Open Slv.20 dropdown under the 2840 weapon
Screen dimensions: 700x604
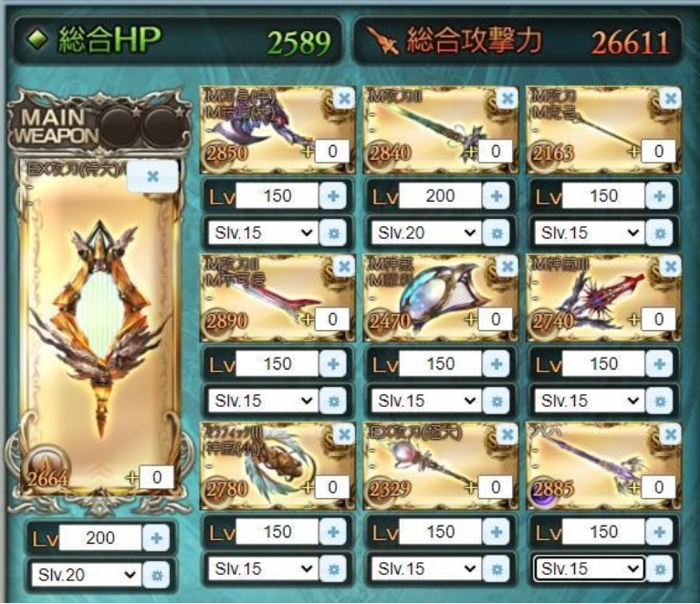point(426,233)
